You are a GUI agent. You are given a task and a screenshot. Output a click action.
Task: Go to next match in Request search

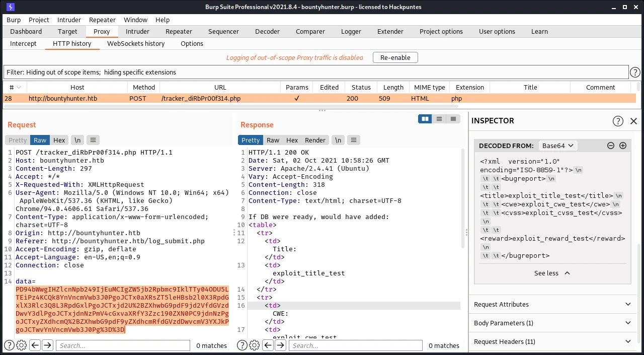click(47, 345)
